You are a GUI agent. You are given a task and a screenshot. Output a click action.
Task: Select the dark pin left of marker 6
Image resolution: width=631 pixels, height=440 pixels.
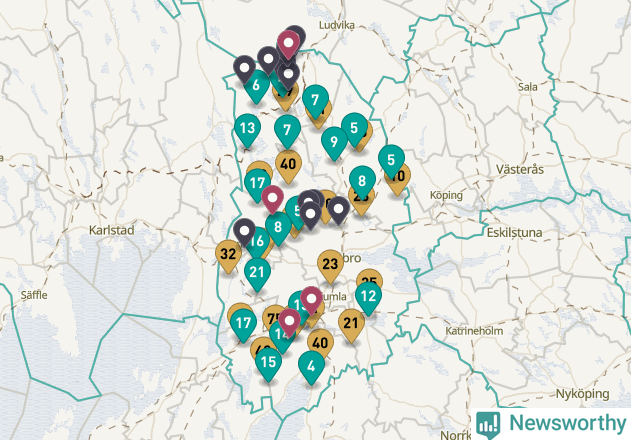click(244, 69)
